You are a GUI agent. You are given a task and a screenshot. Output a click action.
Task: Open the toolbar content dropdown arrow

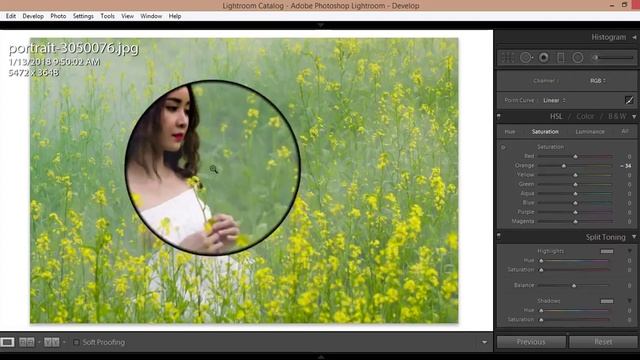(484, 342)
